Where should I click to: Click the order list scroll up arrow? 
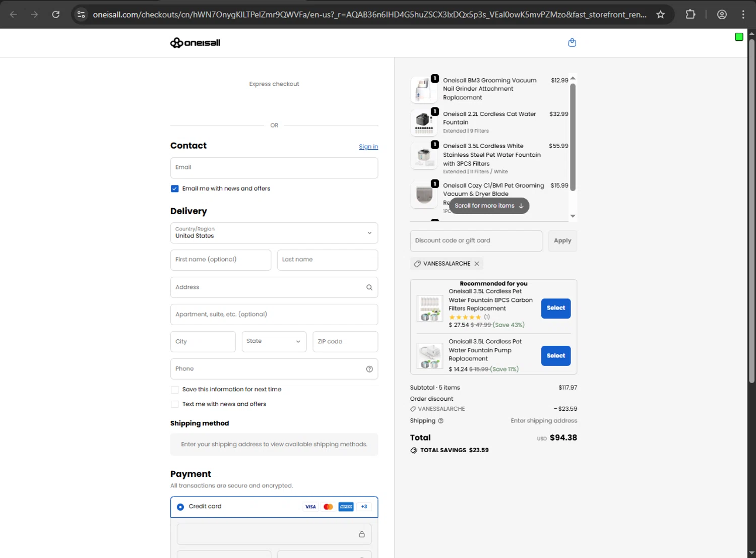click(573, 79)
